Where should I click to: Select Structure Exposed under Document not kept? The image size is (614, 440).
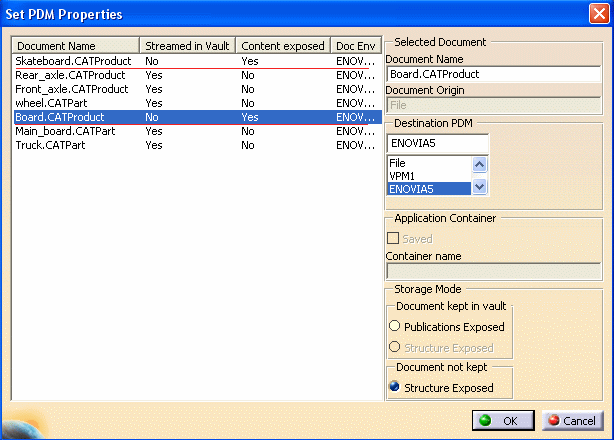coord(395,388)
